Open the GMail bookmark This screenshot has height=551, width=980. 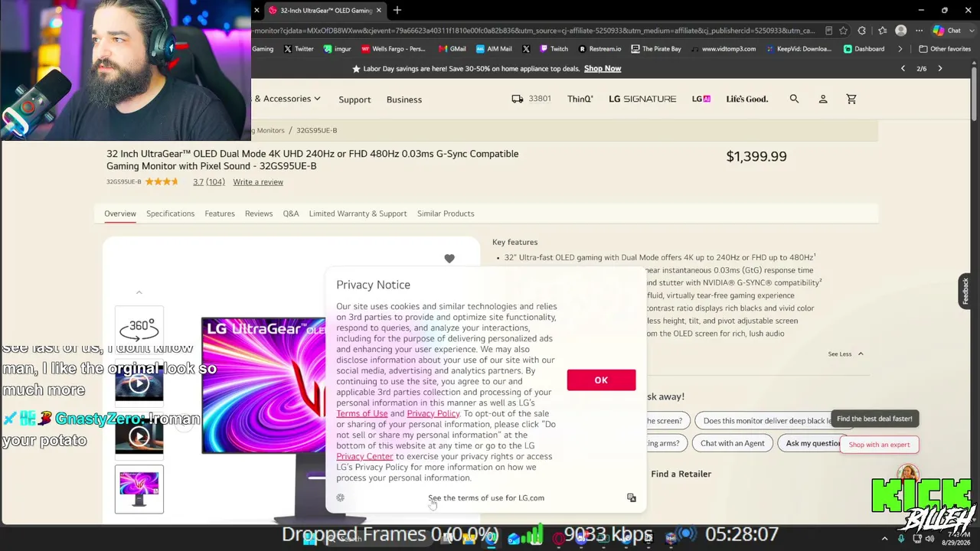click(x=452, y=49)
